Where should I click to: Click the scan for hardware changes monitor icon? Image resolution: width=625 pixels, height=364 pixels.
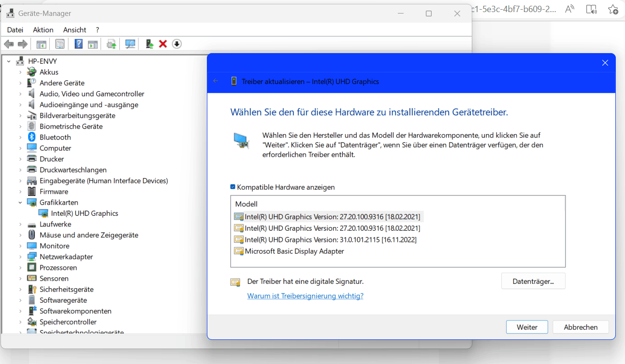coord(130,44)
